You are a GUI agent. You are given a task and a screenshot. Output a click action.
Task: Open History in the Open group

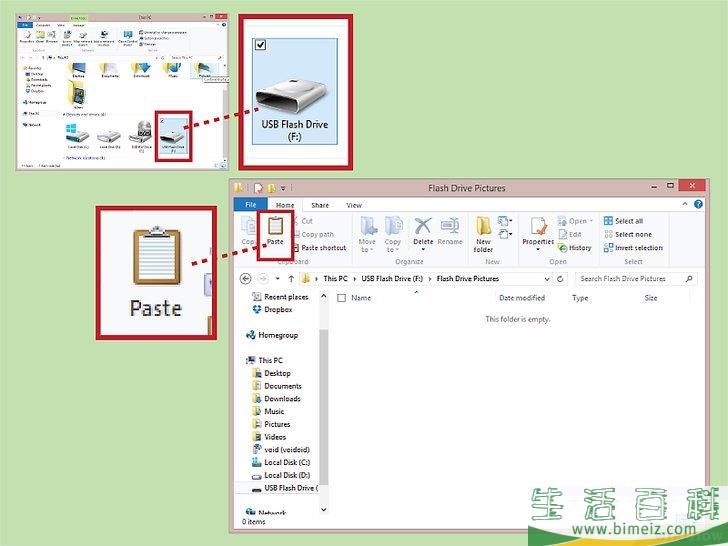coord(575,248)
